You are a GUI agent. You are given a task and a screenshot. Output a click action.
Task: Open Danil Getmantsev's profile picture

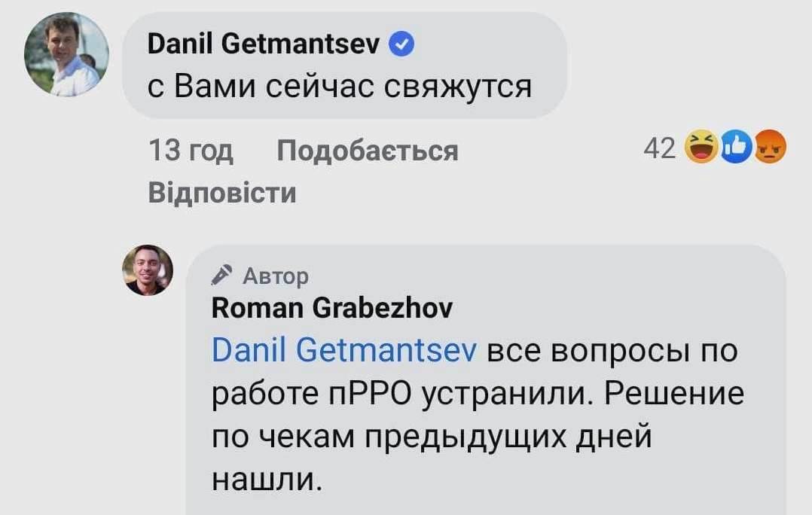click(x=66, y=54)
